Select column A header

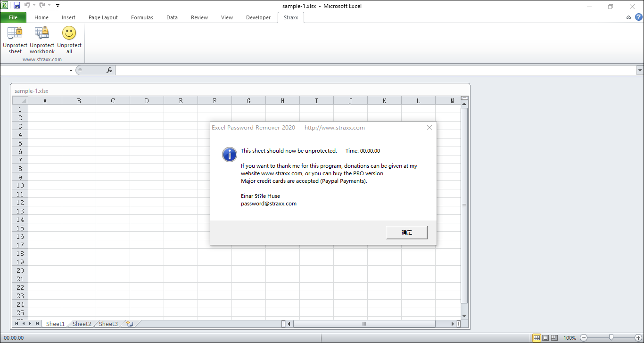45,101
